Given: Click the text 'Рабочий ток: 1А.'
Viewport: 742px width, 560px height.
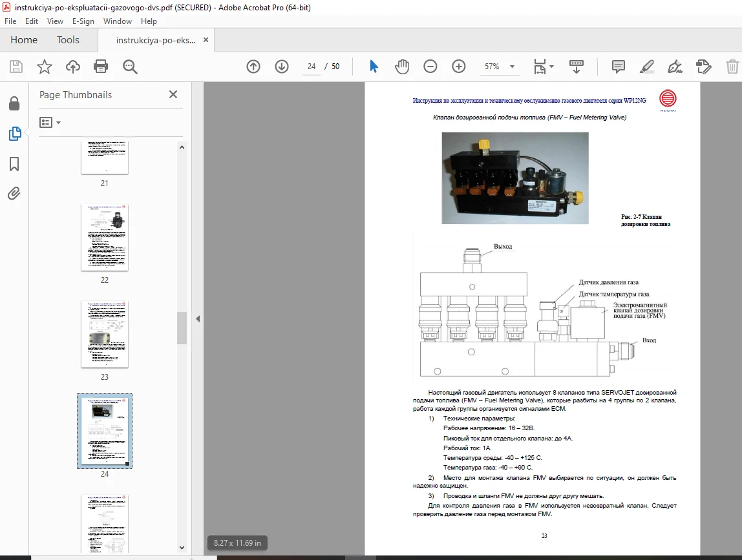Looking at the screenshot, I should [467, 448].
